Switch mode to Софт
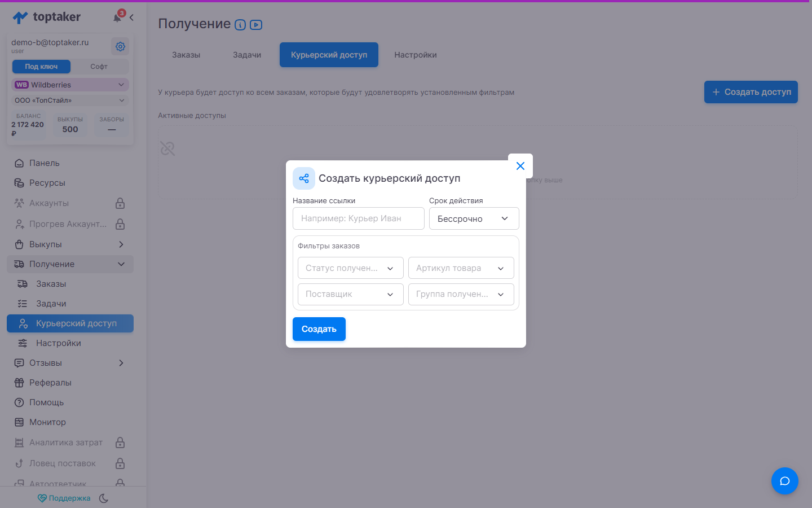The height and width of the screenshot is (508, 812). (99, 67)
